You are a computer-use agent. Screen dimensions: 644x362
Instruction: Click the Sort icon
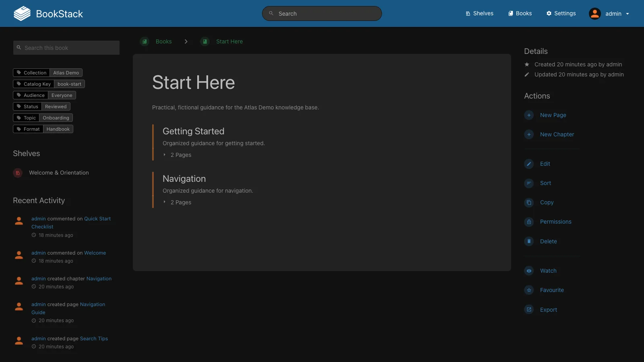coord(529,183)
